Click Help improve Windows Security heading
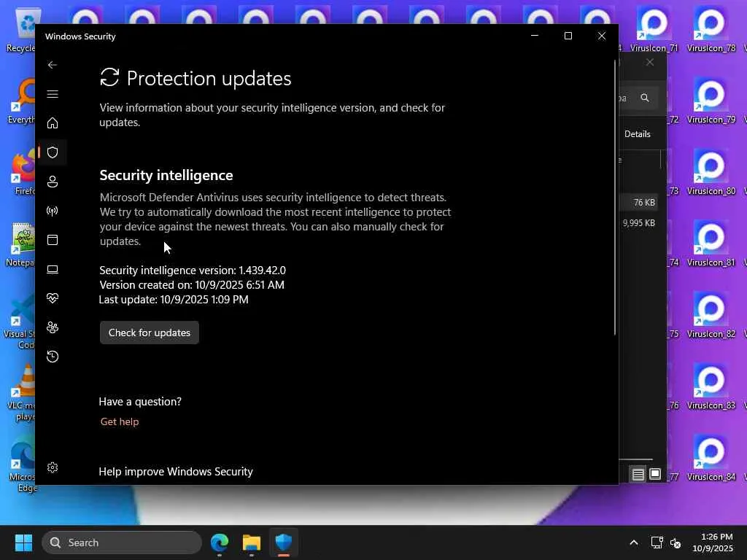The width and height of the screenshot is (747, 560). [176, 472]
